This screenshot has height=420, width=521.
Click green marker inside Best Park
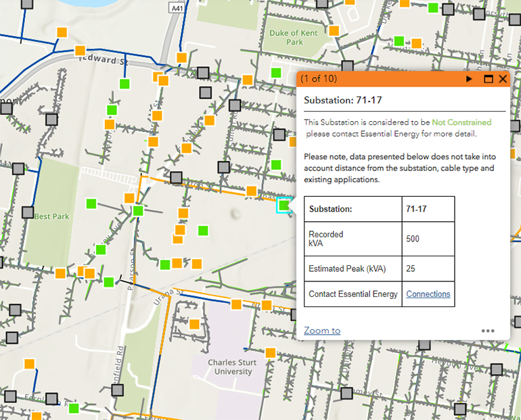91,203
